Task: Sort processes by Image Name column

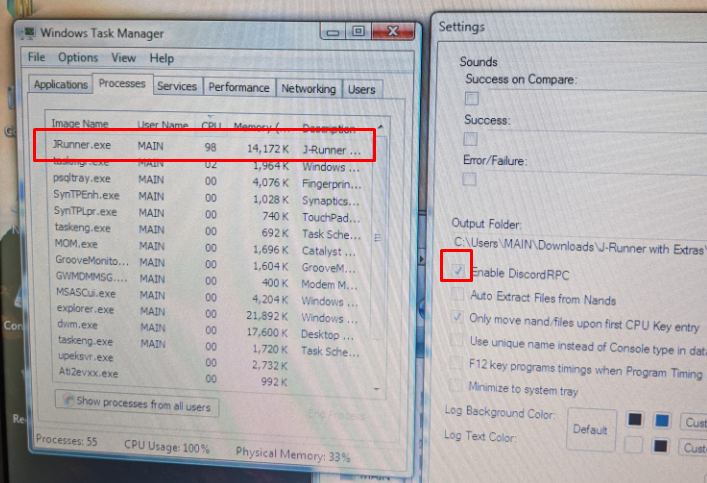Action: point(80,123)
